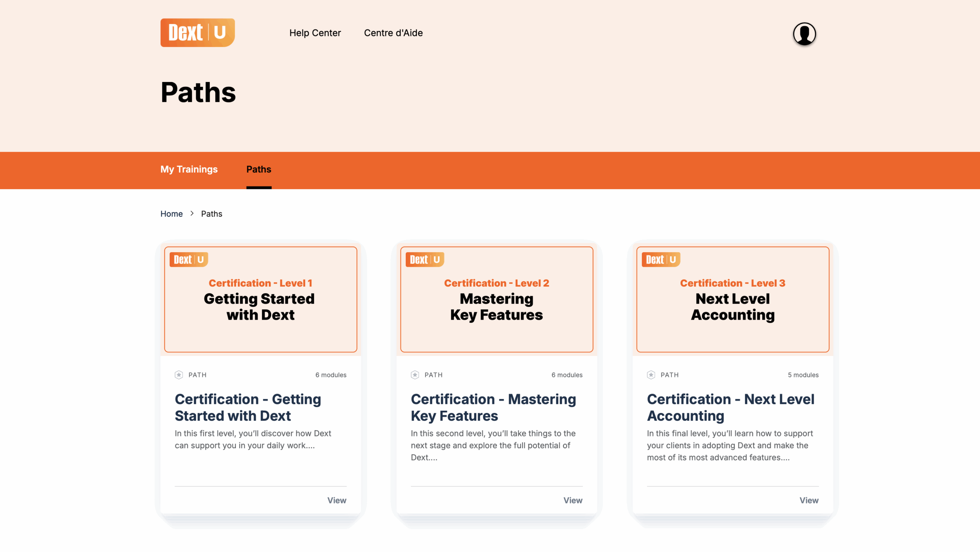Open the Centre d'Aide link
The width and height of the screenshot is (980, 552).
(x=393, y=33)
